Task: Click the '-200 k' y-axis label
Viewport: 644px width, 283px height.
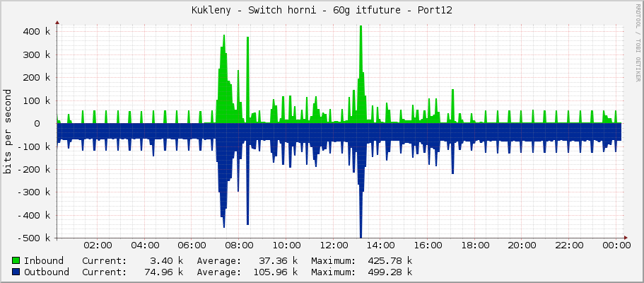Action: pyautogui.click(x=34, y=169)
